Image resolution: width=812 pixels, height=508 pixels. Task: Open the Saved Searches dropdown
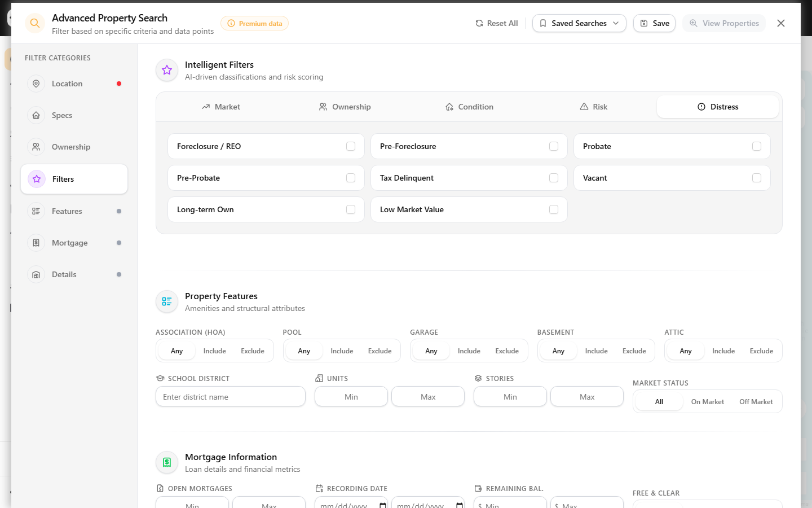click(x=579, y=23)
